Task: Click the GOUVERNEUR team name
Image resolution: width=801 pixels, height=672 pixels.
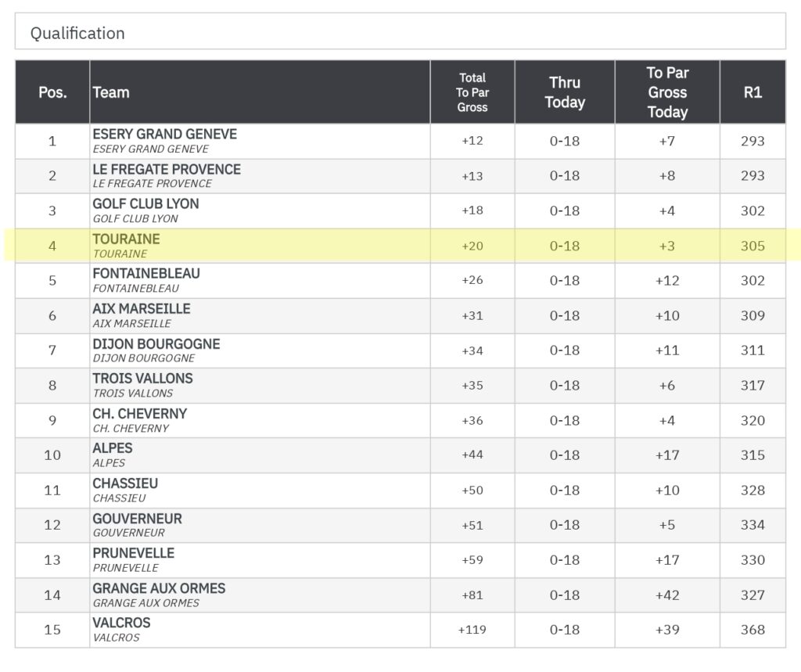Action: [137, 519]
